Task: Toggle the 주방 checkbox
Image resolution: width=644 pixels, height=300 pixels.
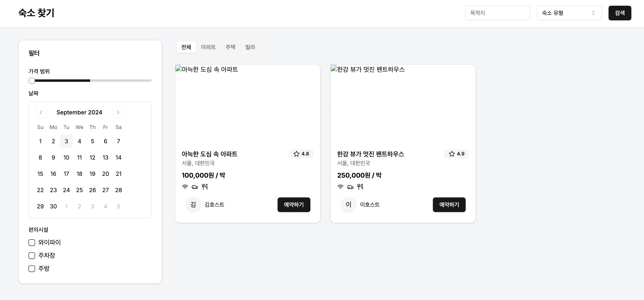Action: [x=32, y=268]
